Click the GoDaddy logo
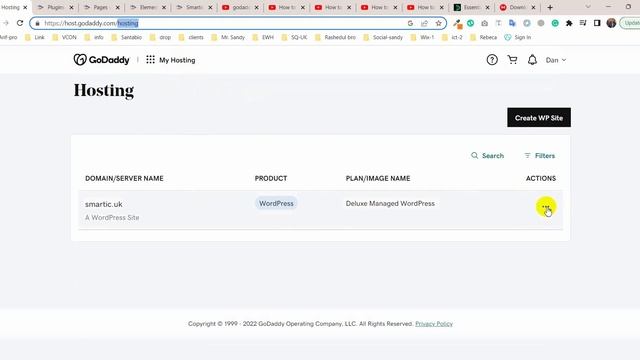Image resolution: width=640 pixels, height=360 pixels. click(101, 60)
